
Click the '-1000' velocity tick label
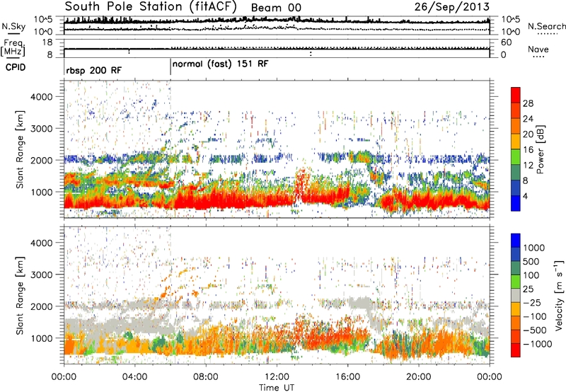(x=538, y=344)
